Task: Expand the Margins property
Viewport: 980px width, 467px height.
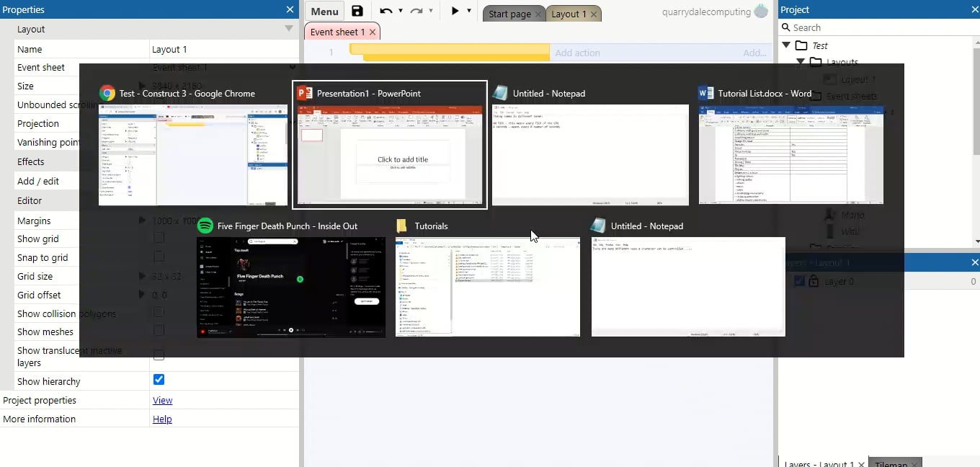Action: pyautogui.click(x=142, y=220)
